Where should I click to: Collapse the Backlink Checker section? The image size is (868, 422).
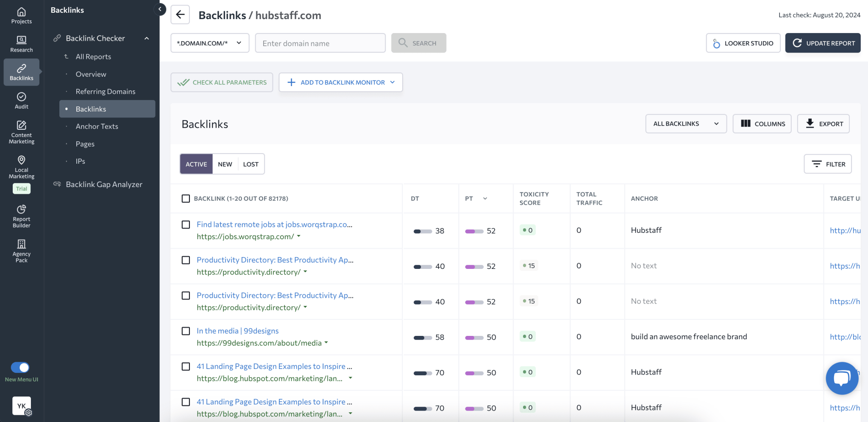coord(146,38)
